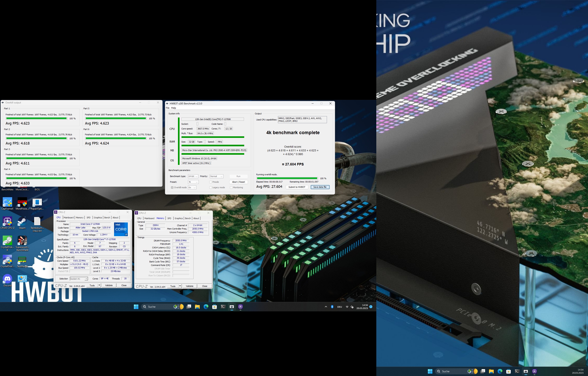
Task: Open the Selection Socket #1 dropdown in CPU-Z
Action: 79,279
